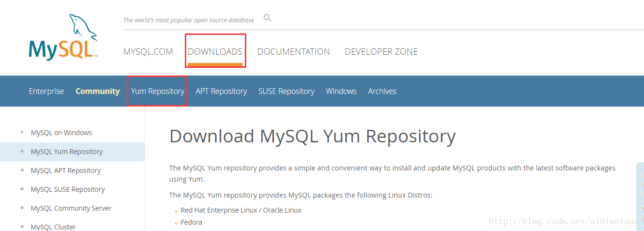Open MySQL Yum Repository sidebar link

[x=67, y=152]
